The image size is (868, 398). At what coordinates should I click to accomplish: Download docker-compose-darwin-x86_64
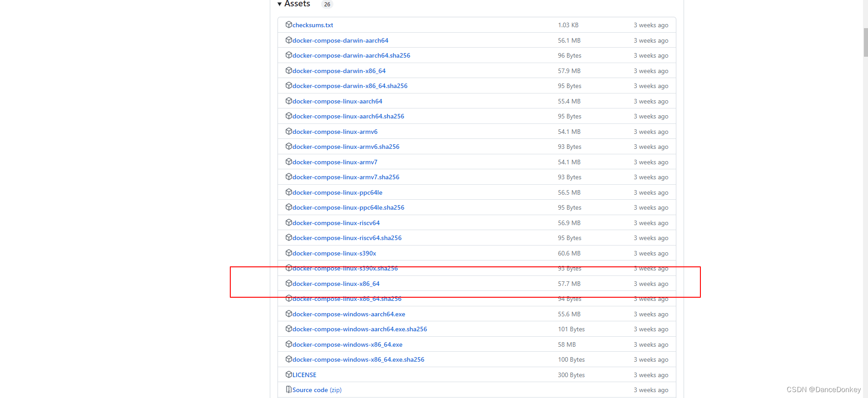click(x=339, y=71)
